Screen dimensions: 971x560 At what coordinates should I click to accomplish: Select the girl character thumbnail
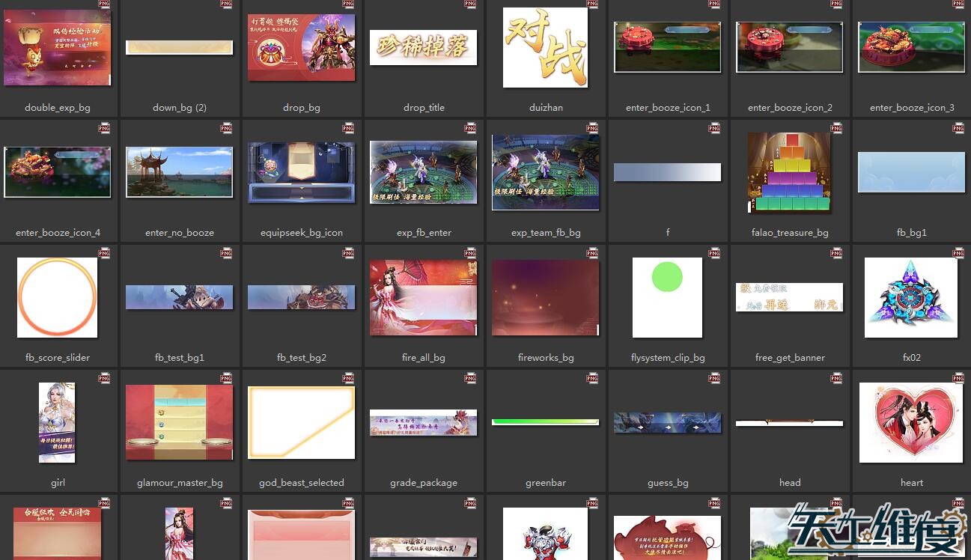58,422
